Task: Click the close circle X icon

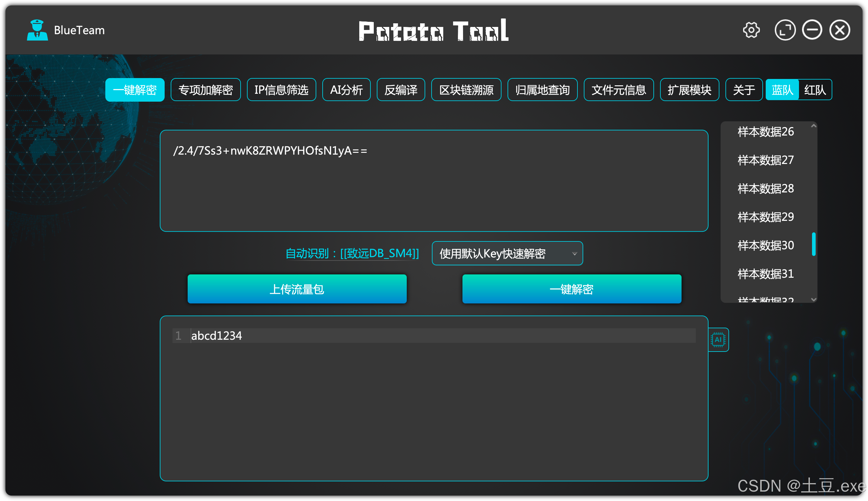Action: [x=840, y=30]
